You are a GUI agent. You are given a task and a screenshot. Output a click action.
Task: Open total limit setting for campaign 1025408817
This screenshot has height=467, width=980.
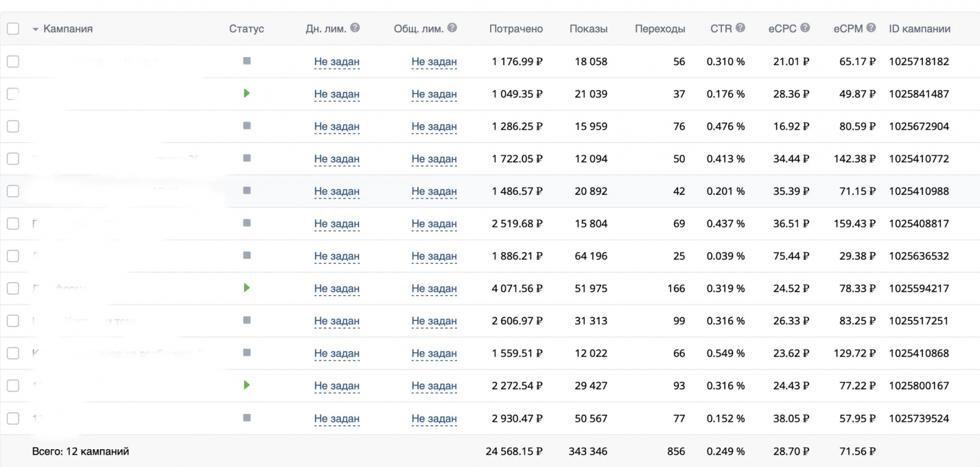434,224
